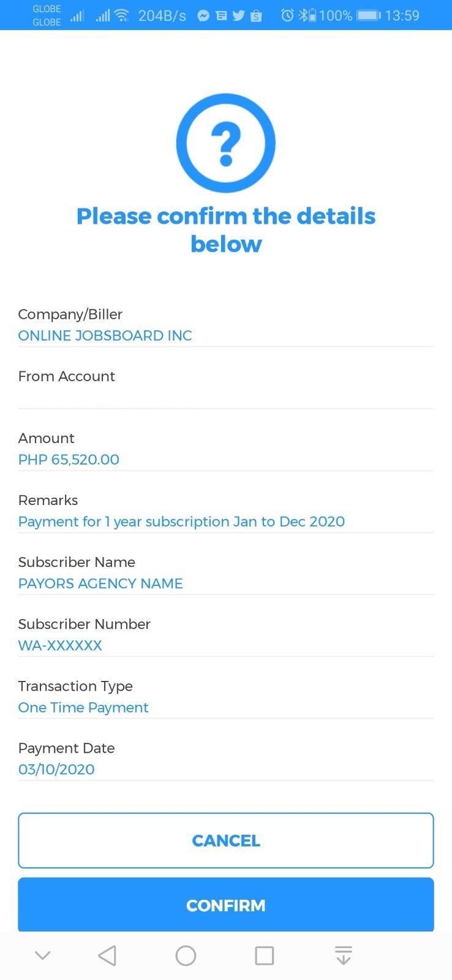Select the subscriber number WA-XXXXXX
Viewport: 452px width, 980px height.
coord(60,645)
